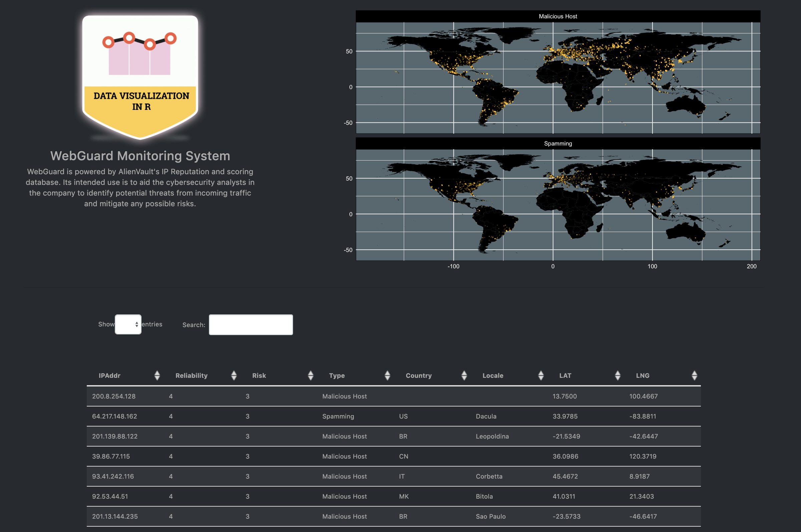Sort table by Reliability column arrows

[234, 375]
